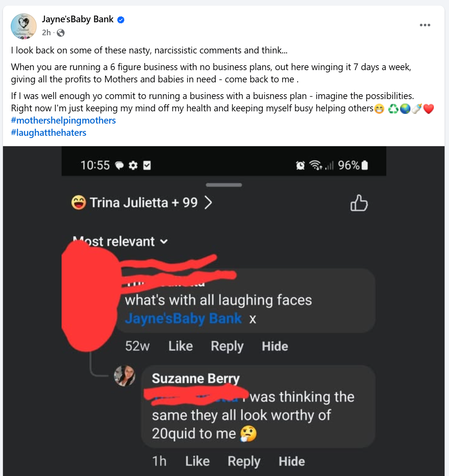Click the Jayne'sBaby Bank mention in the comment
Viewport: 449px width, 476px height.
click(x=183, y=319)
